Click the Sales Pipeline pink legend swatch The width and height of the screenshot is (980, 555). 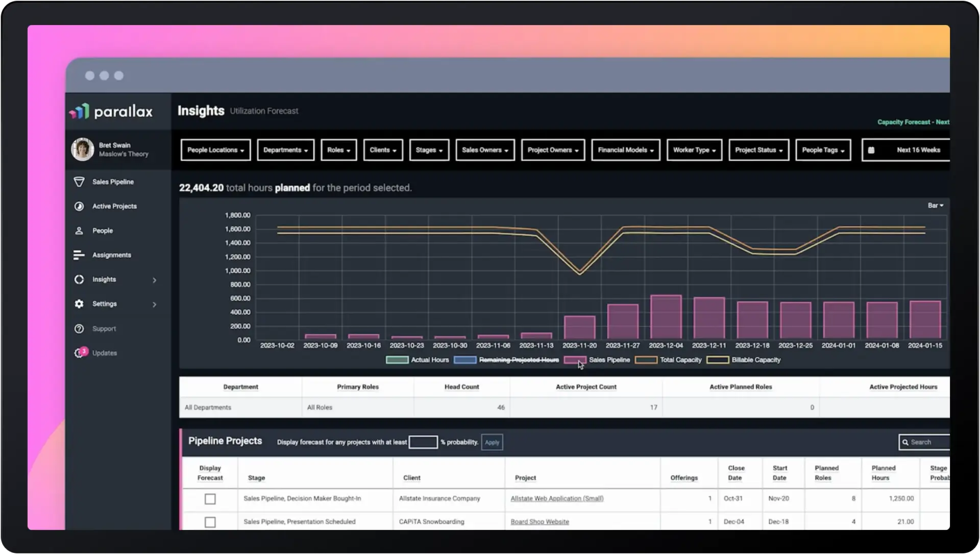[x=575, y=360]
